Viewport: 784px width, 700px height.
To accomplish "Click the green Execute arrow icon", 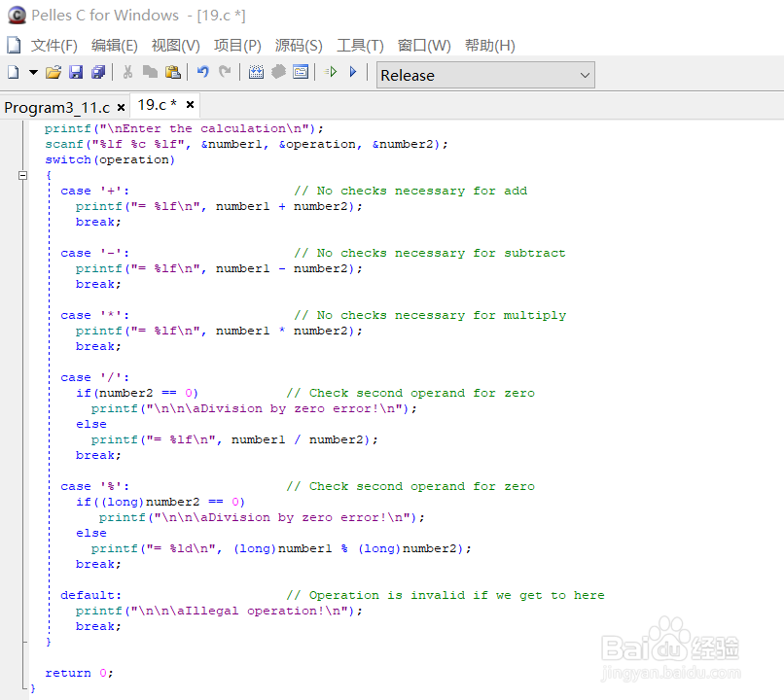I will (x=331, y=73).
